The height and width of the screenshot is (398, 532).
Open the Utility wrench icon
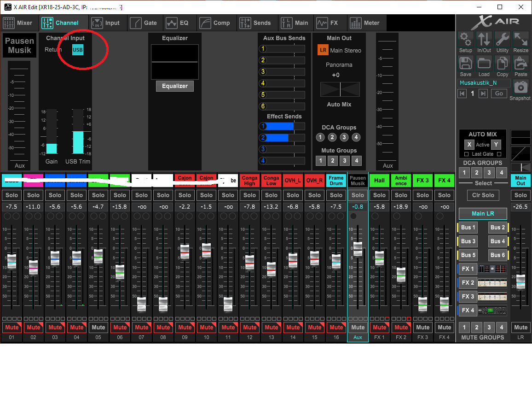coord(502,40)
